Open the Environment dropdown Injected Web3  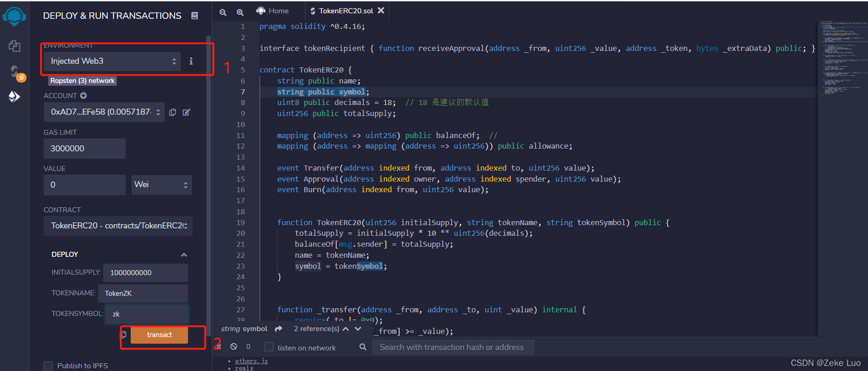[x=112, y=61]
